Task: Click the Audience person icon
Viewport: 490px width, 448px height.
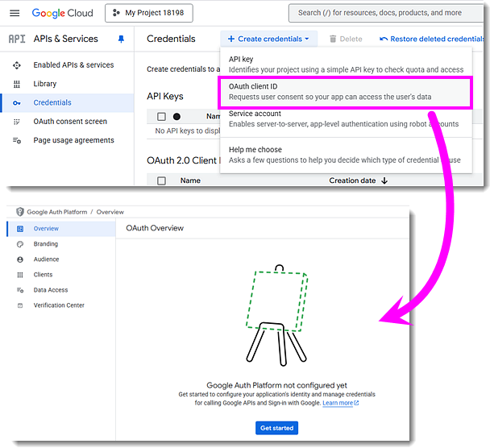Action: coord(20,259)
